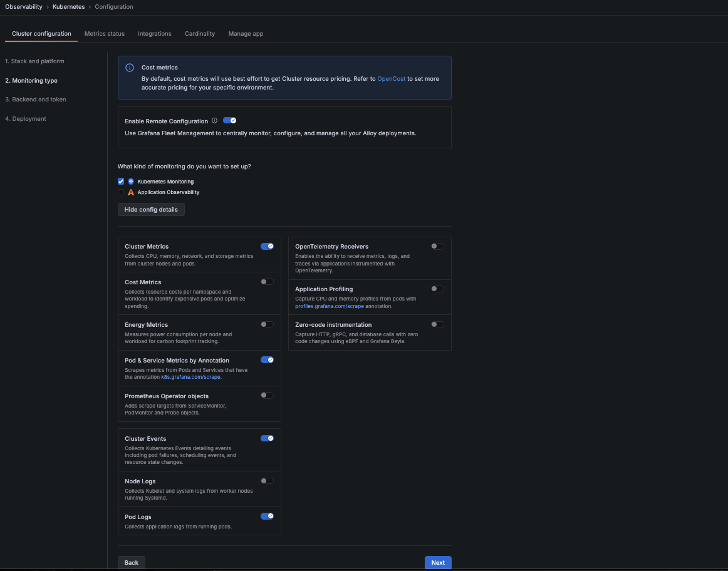The width and height of the screenshot is (728, 571).
Task: Open the Integrations tab
Action: click(155, 34)
